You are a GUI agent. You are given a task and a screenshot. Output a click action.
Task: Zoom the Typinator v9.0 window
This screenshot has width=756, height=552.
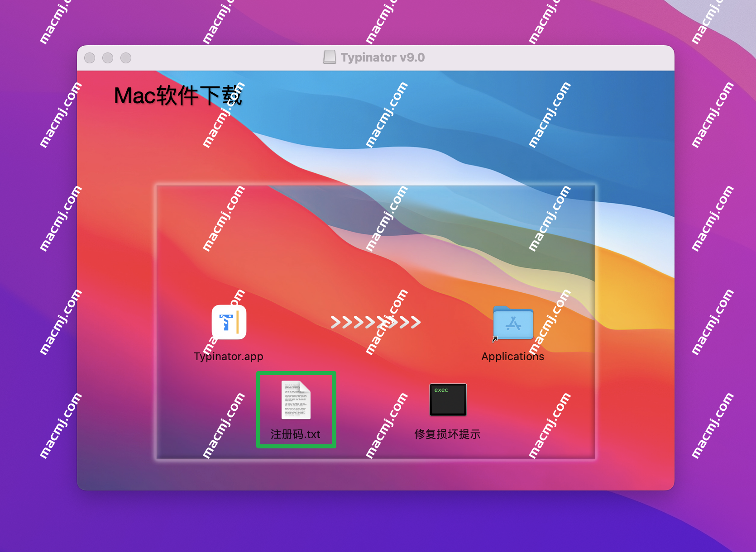tap(126, 58)
